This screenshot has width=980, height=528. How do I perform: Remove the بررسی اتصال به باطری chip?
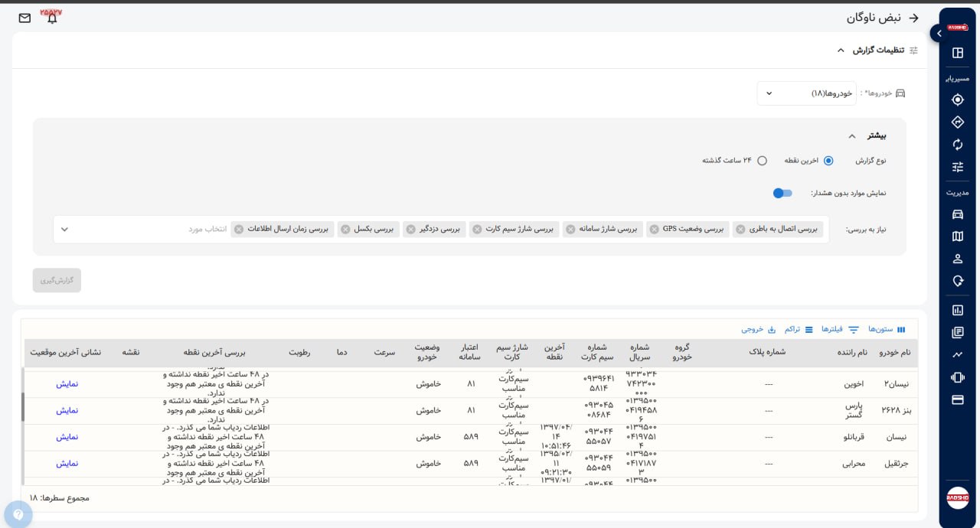740,230
